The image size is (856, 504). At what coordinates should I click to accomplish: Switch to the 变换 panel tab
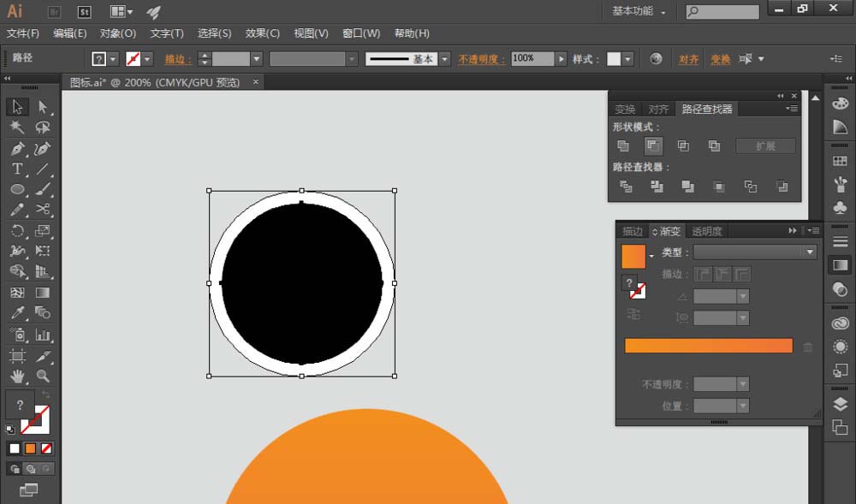pos(625,109)
